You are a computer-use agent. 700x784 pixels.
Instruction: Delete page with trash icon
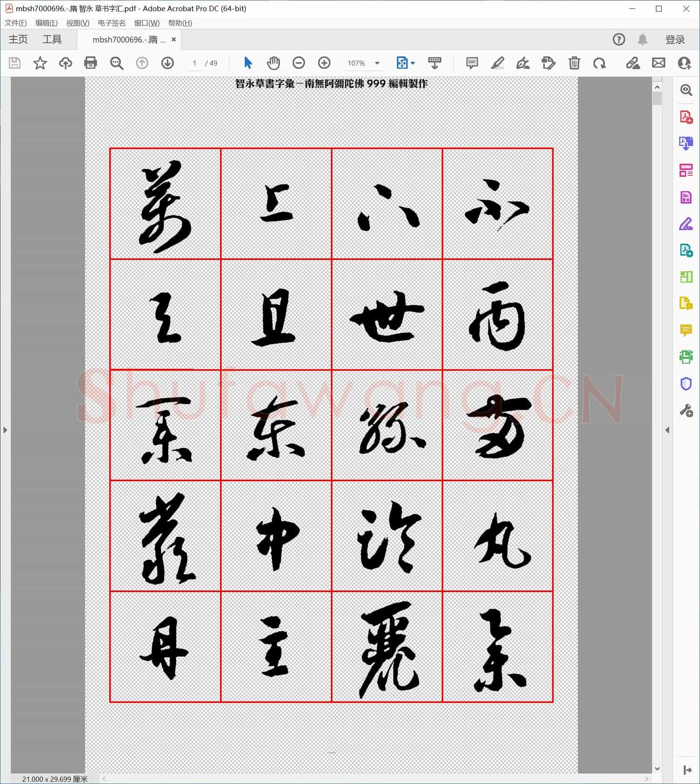[574, 63]
